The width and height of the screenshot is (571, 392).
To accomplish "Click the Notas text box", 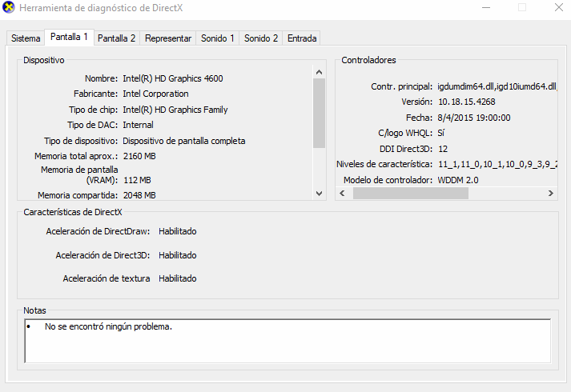I will click(x=288, y=341).
